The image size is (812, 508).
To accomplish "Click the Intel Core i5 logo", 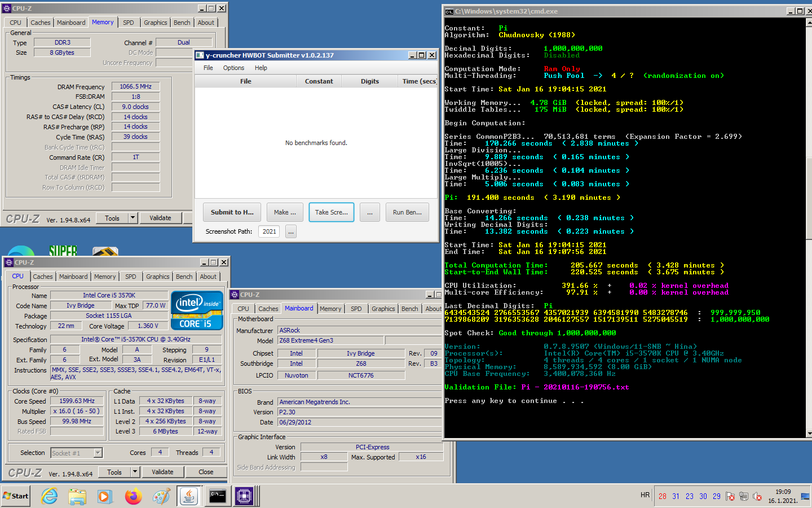I will (196, 310).
